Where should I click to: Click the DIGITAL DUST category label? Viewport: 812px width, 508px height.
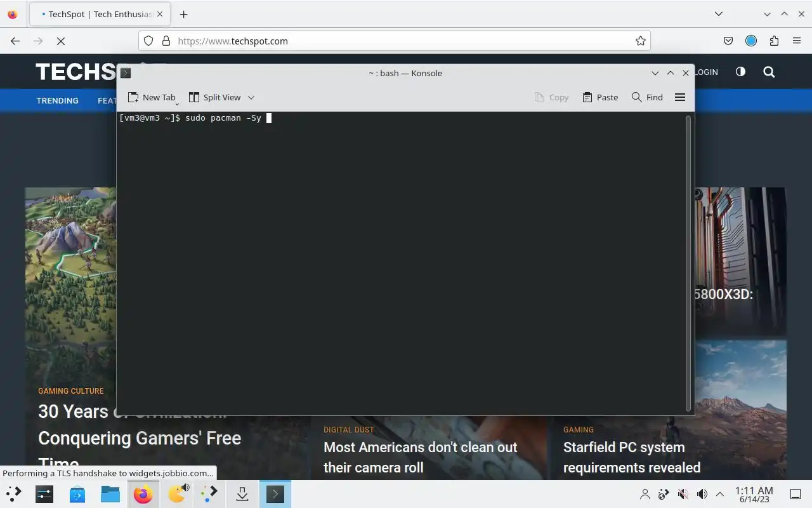(349, 430)
